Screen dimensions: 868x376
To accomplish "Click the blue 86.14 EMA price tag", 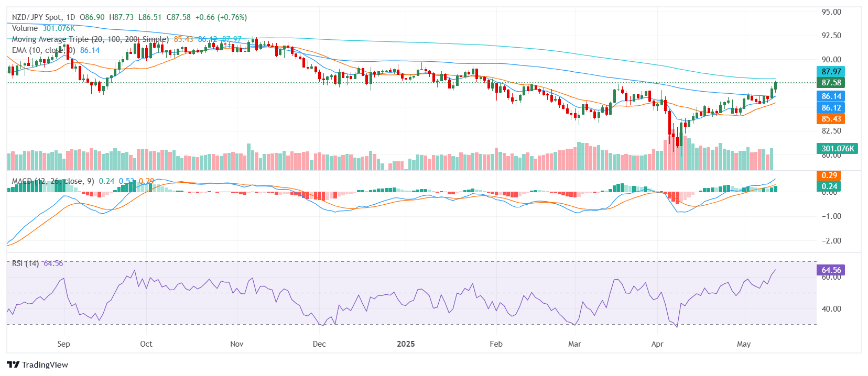I will coord(831,96).
